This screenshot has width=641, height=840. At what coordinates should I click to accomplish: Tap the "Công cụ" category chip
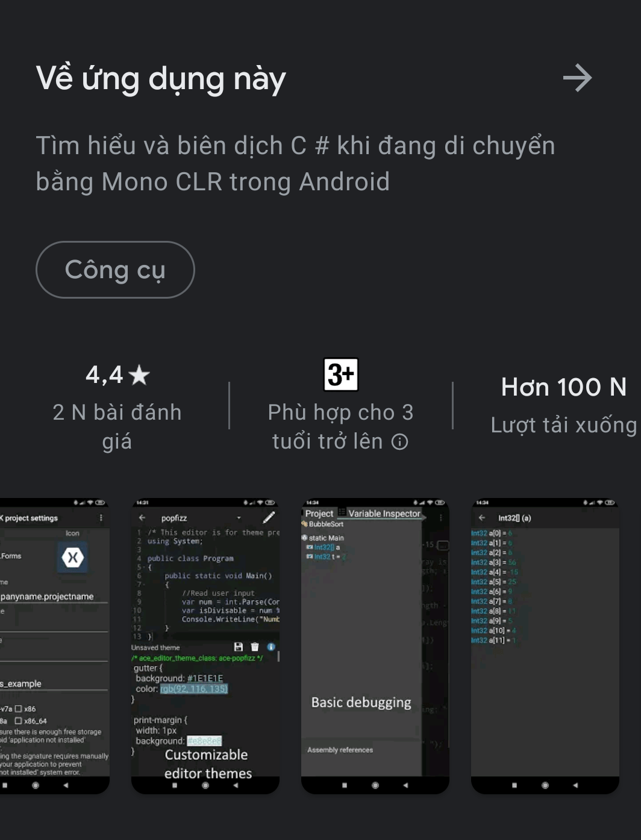point(115,270)
